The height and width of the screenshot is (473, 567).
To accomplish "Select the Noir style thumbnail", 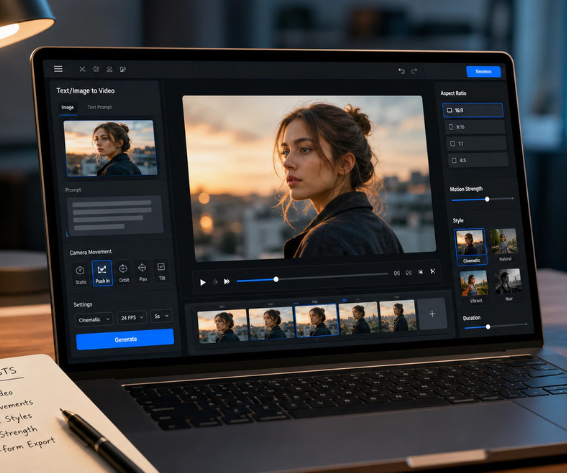I will point(508,285).
